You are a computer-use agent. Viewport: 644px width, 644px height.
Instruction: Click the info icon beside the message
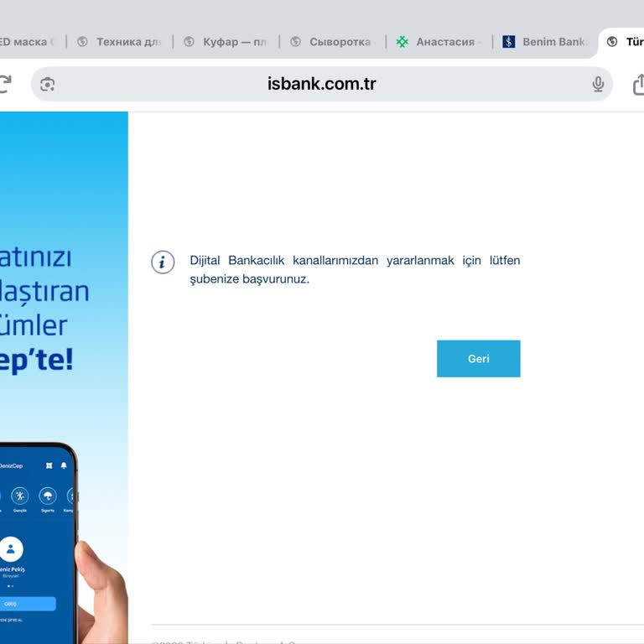pyautogui.click(x=163, y=262)
